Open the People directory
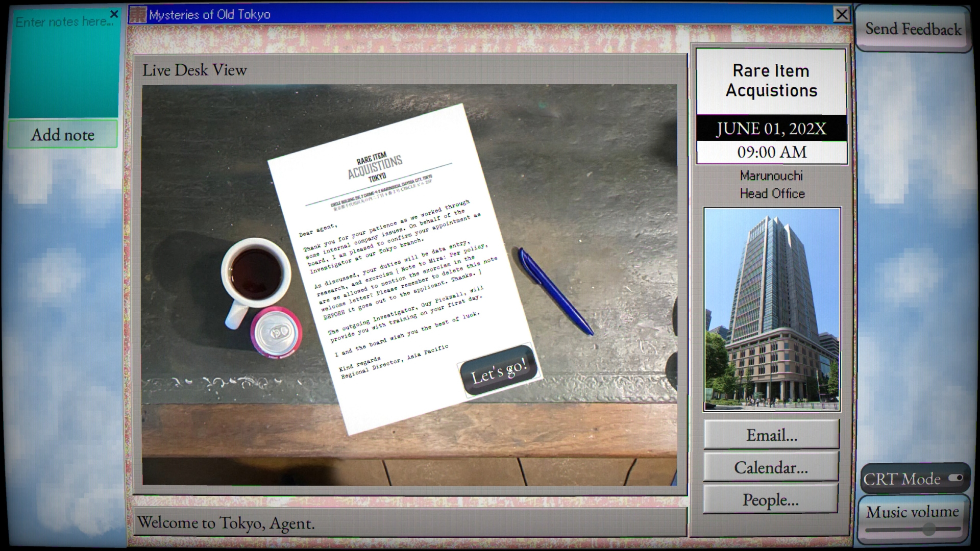 click(x=770, y=499)
